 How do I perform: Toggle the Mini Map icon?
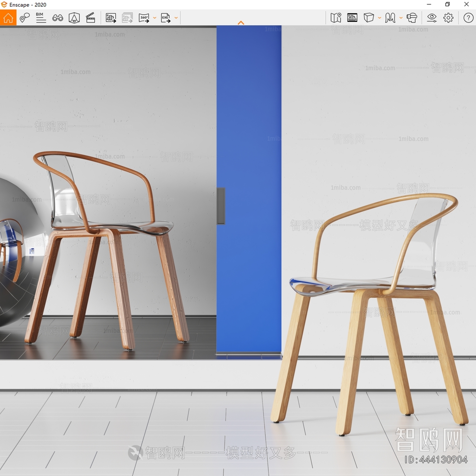click(x=336, y=18)
